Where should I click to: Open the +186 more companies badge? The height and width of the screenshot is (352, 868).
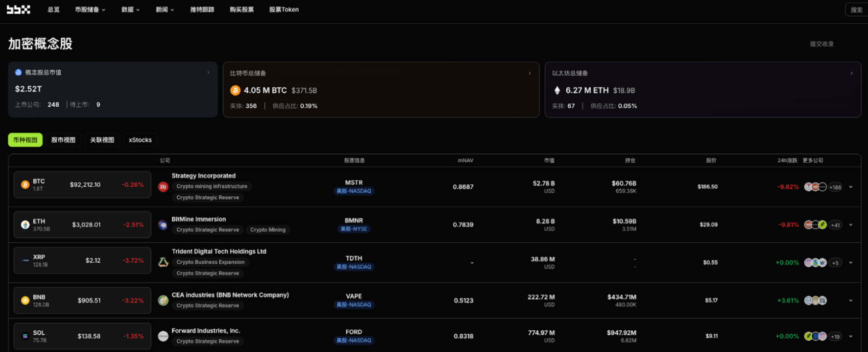point(835,187)
